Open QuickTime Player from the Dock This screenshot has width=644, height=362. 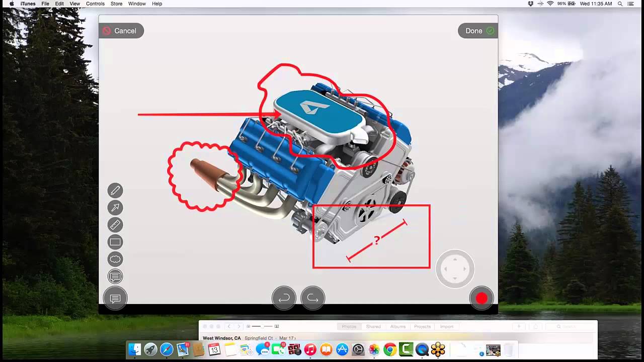(x=422, y=349)
